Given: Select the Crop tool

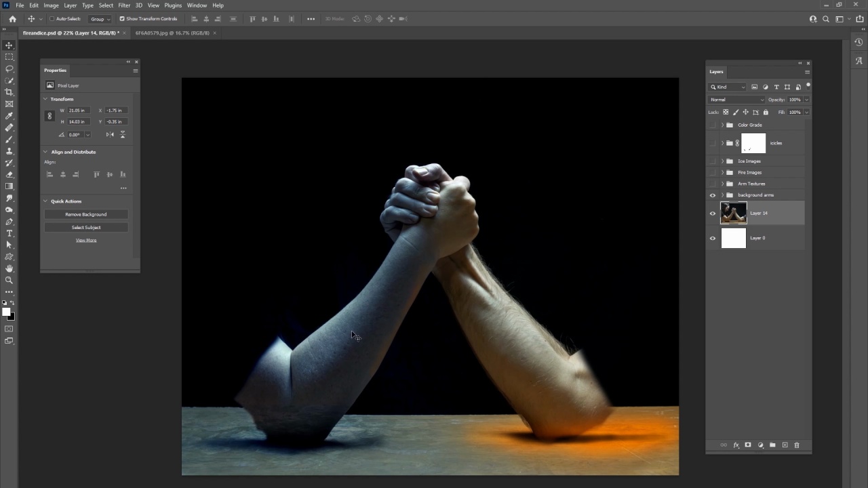Looking at the screenshot, I should click(9, 92).
